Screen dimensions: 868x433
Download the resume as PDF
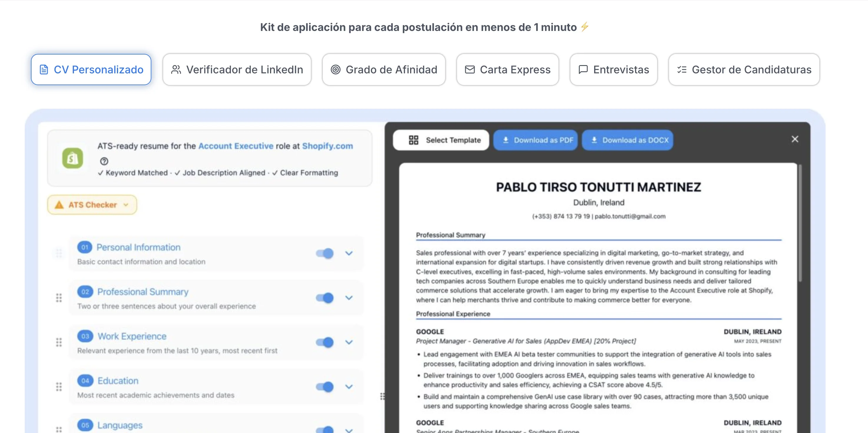[x=535, y=140]
